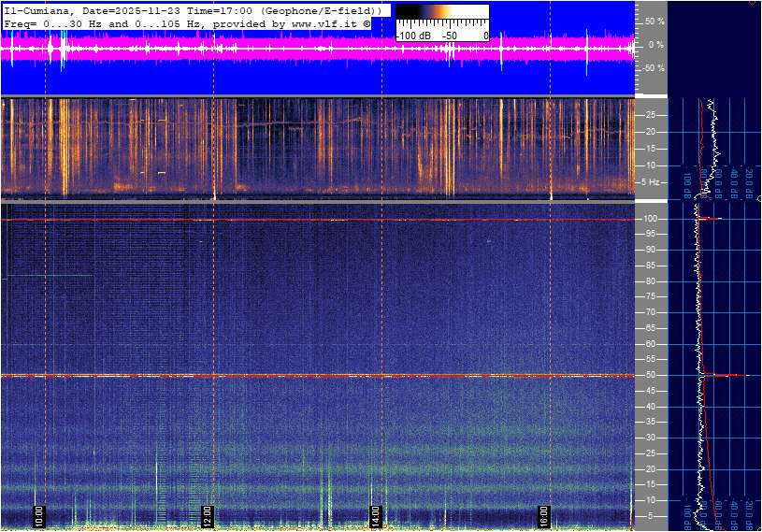
Task: Click the 25 tick on upper frequency axis
Action: coord(650,115)
